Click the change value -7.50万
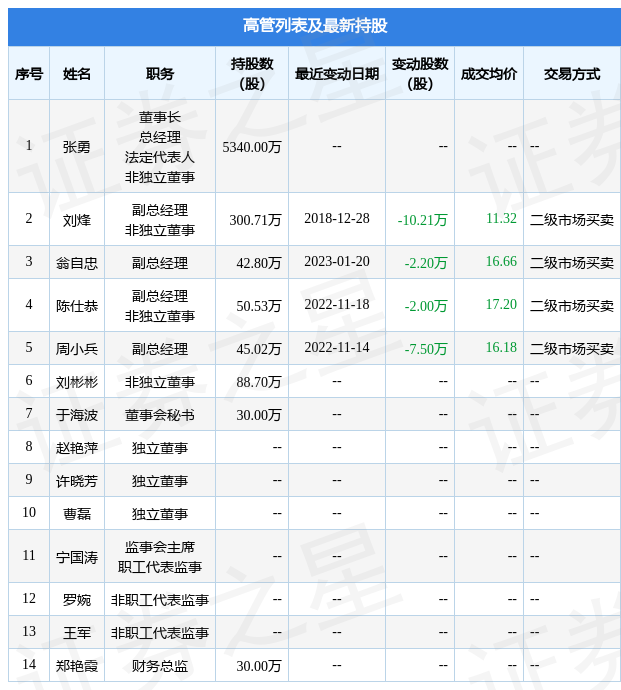The height and width of the screenshot is (690, 621). (x=426, y=349)
